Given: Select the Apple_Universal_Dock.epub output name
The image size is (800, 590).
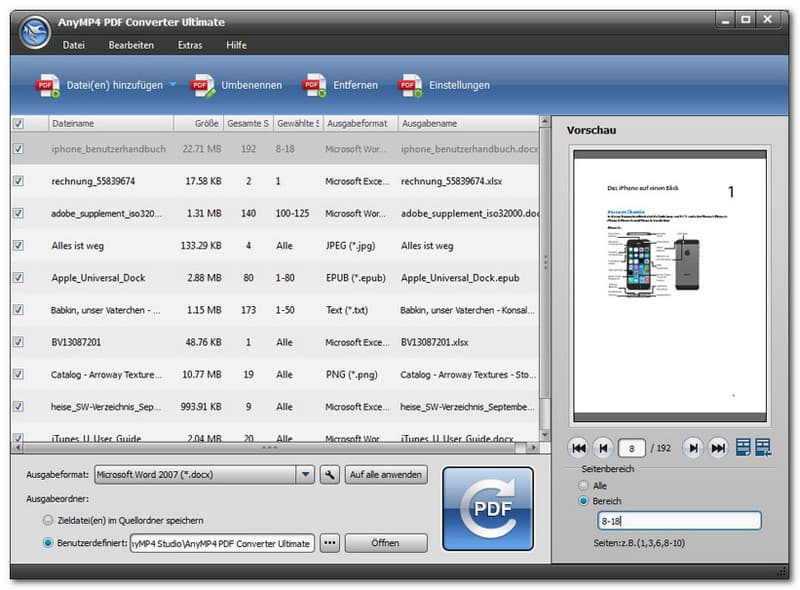Looking at the screenshot, I should click(460, 278).
